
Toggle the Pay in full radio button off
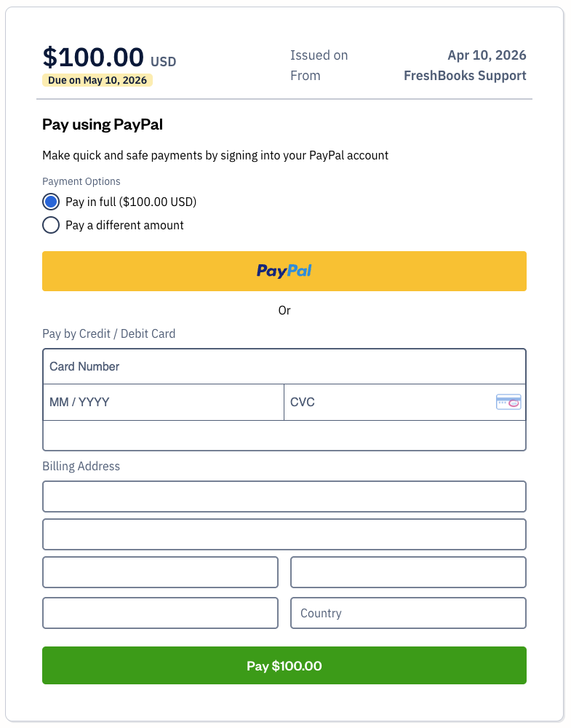tap(51, 202)
